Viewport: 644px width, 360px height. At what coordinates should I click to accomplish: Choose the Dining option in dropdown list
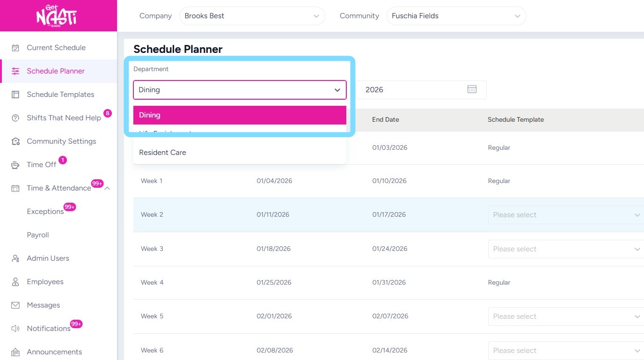(x=240, y=115)
